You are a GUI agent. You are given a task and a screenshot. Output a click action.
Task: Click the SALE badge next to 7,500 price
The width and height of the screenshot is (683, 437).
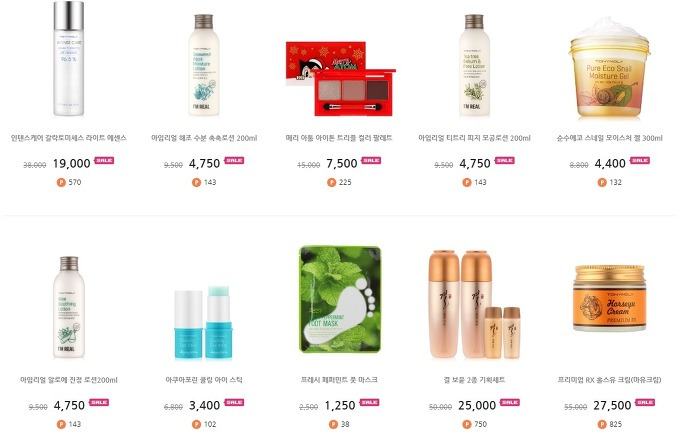[x=371, y=160]
